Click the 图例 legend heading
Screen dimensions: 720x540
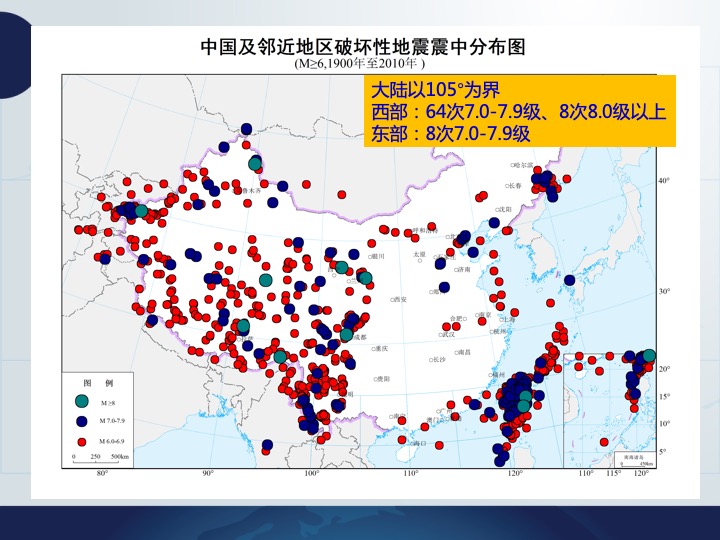[x=98, y=383]
